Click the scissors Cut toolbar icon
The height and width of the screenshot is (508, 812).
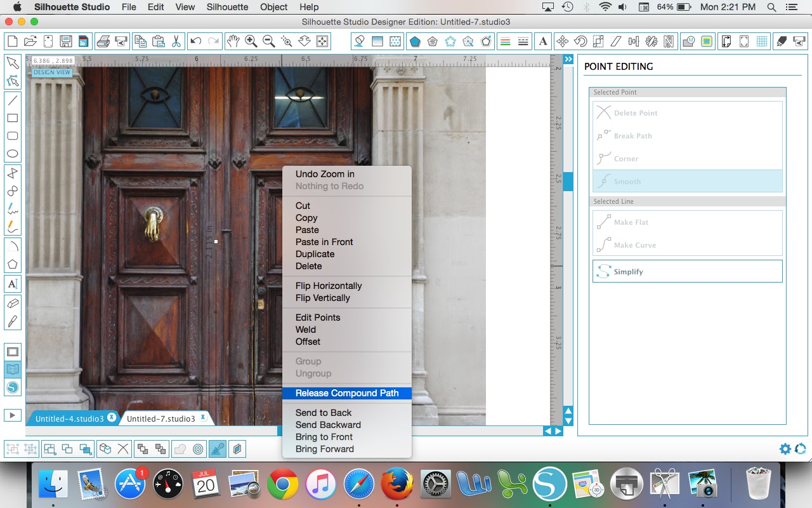pyautogui.click(x=176, y=41)
